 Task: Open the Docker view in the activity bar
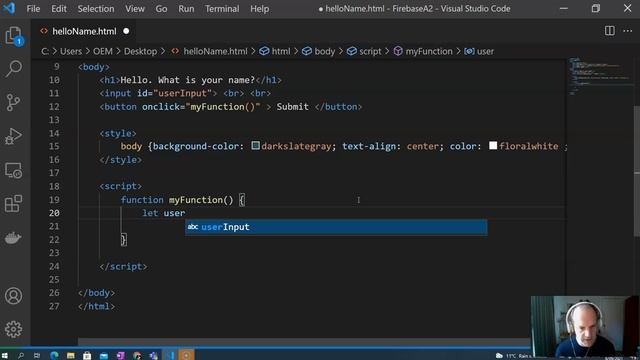point(13,237)
